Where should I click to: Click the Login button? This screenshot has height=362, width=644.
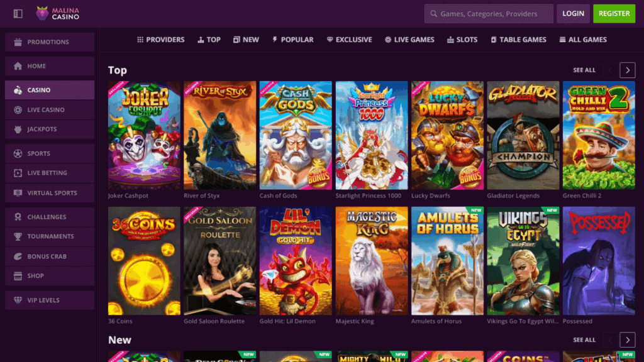pyautogui.click(x=573, y=14)
